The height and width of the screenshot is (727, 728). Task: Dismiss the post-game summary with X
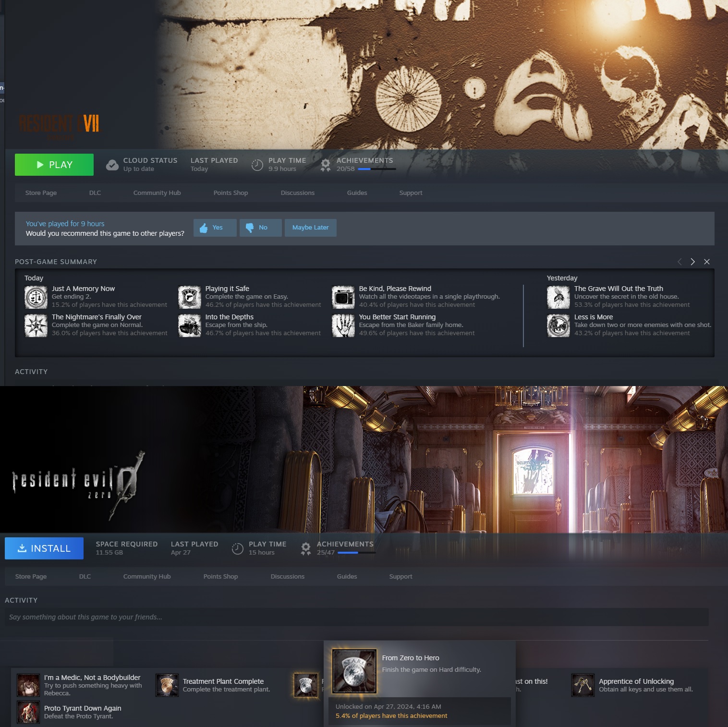coord(707,262)
